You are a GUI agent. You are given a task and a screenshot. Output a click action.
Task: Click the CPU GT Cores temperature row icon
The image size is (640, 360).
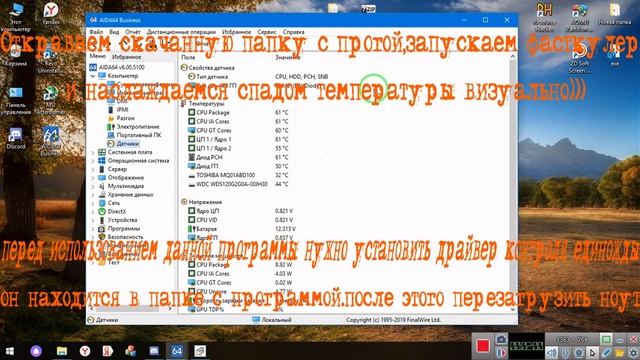(x=191, y=130)
